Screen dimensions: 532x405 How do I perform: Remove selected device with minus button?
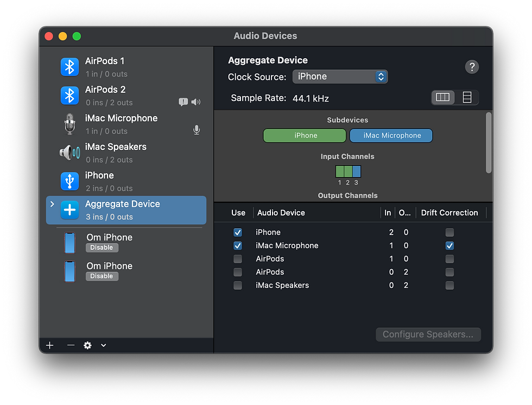[71, 345]
